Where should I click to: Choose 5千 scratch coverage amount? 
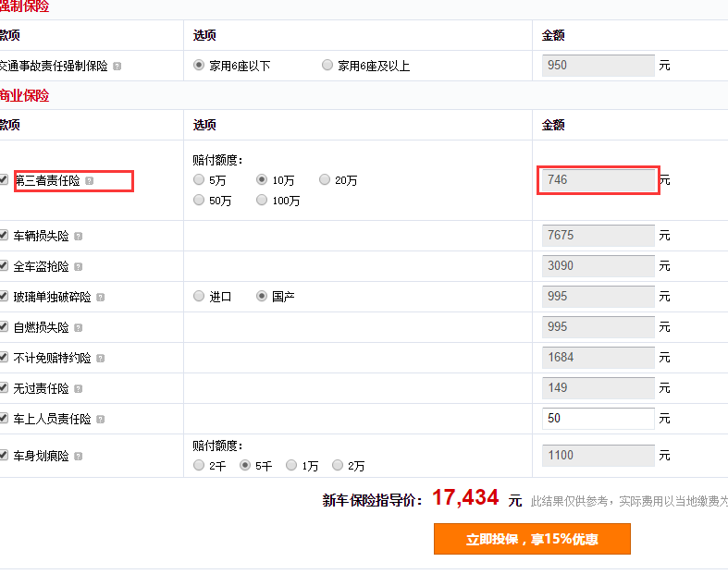[x=245, y=465]
